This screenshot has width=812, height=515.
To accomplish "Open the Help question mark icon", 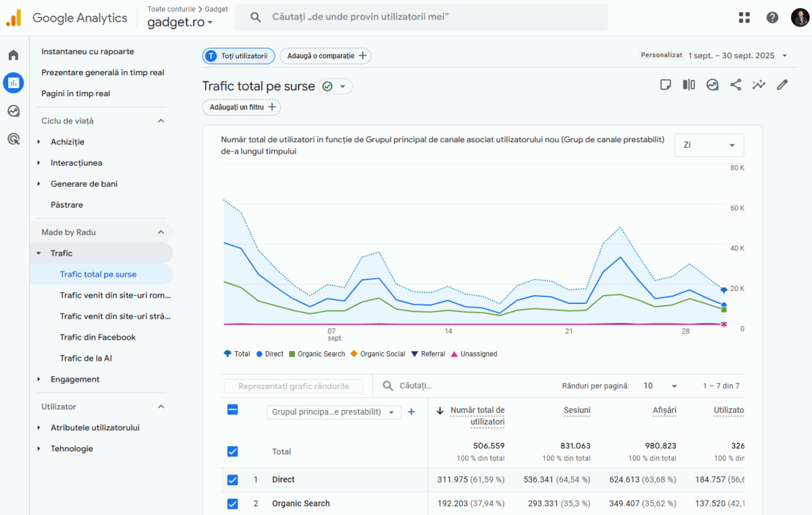I will tap(772, 18).
